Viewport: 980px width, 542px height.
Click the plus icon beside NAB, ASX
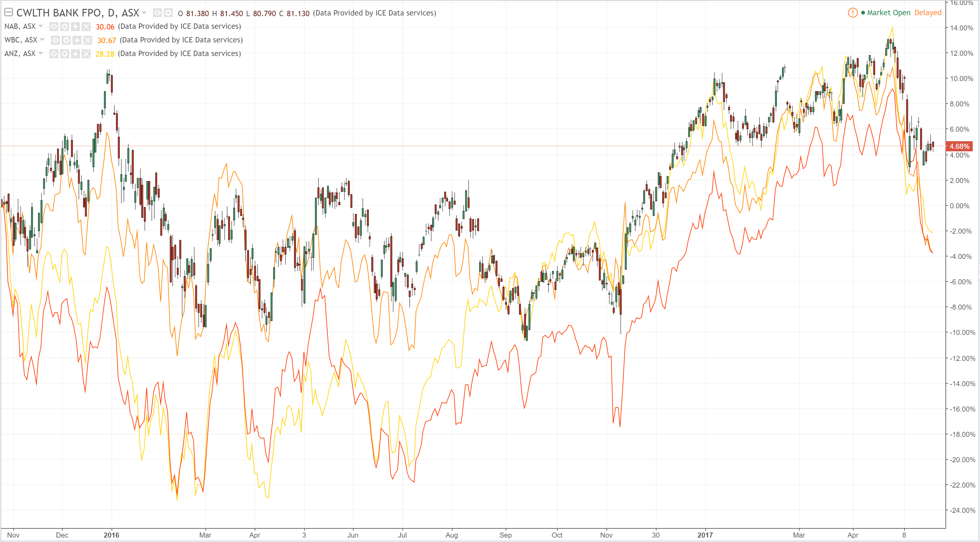[75, 27]
